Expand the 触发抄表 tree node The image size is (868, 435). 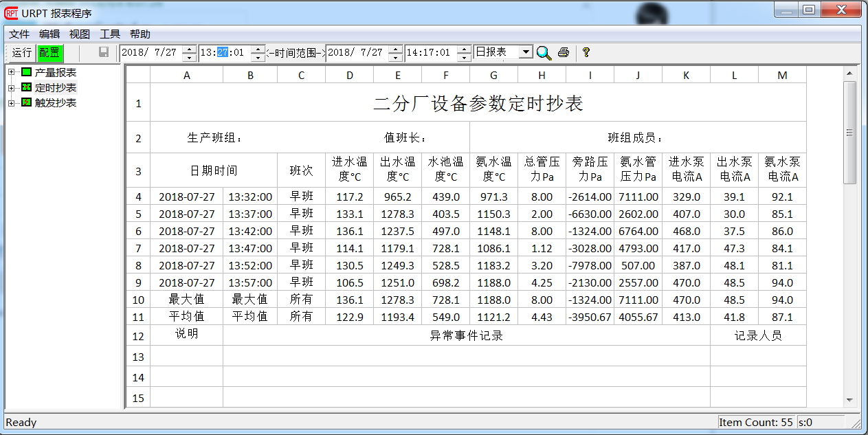(x=11, y=102)
